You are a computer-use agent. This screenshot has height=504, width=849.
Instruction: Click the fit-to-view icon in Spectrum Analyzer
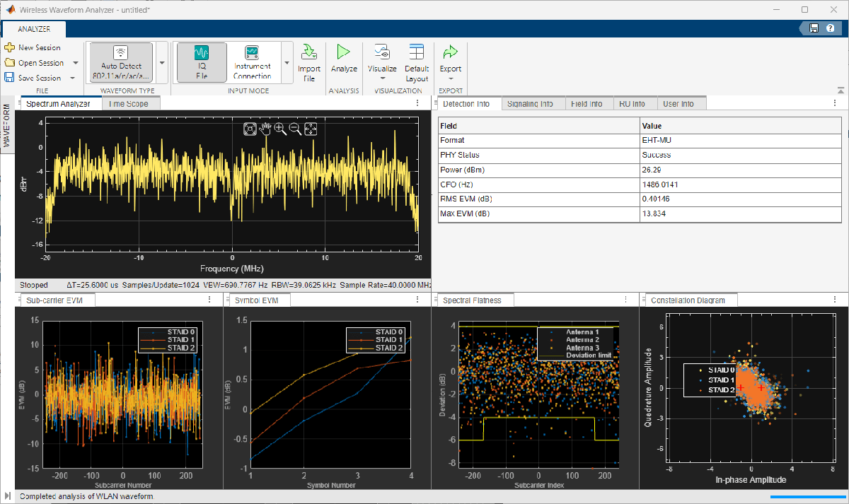(310, 129)
